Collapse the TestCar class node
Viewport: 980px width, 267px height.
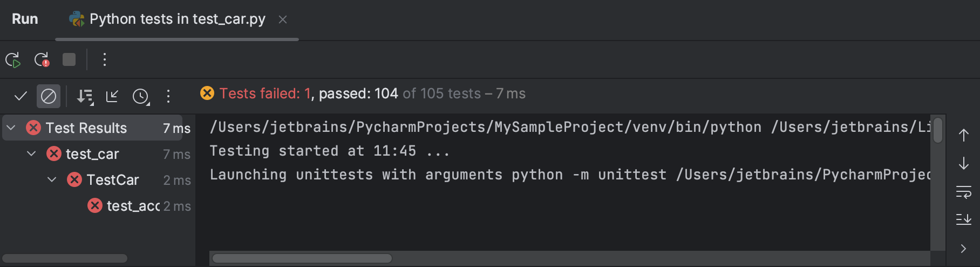(52, 180)
